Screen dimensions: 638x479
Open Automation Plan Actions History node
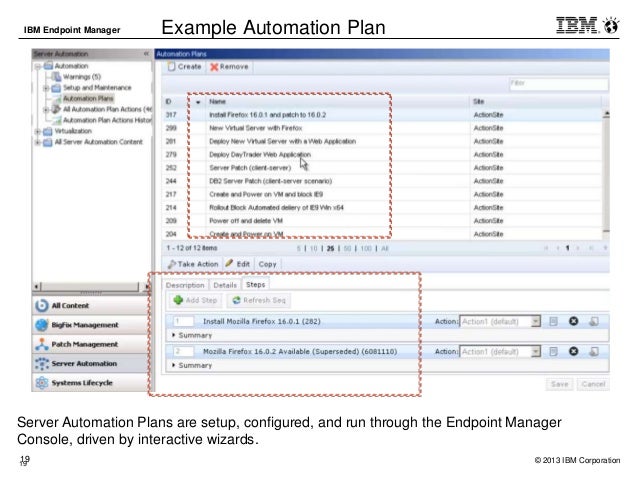click(x=107, y=120)
